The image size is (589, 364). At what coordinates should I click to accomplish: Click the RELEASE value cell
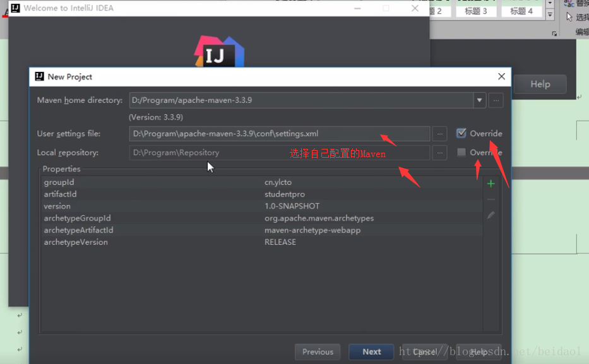(x=280, y=242)
